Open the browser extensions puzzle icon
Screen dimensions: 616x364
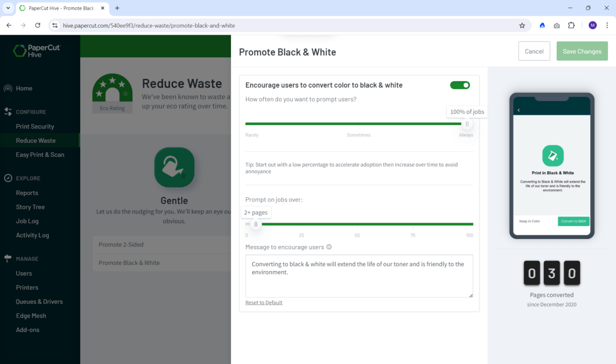(571, 26)
